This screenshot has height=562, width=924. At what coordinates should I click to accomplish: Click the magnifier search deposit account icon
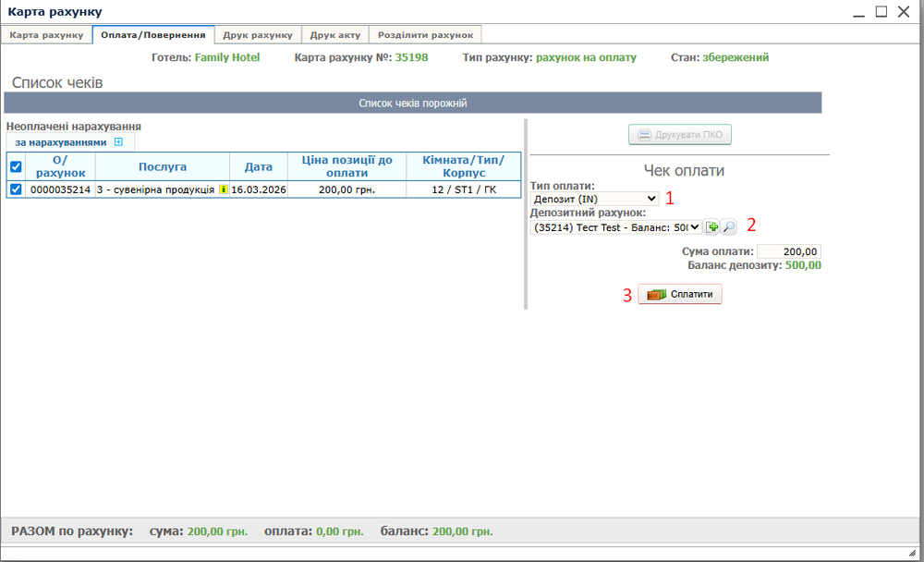tap(728, 226)
